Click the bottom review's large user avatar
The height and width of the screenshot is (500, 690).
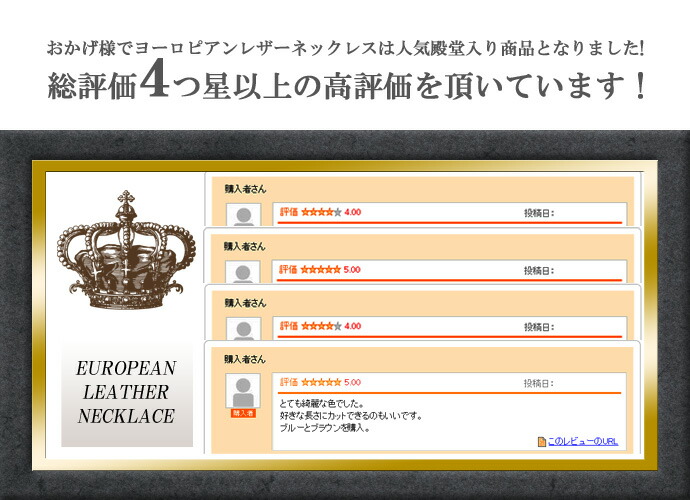tap(244, 391)
